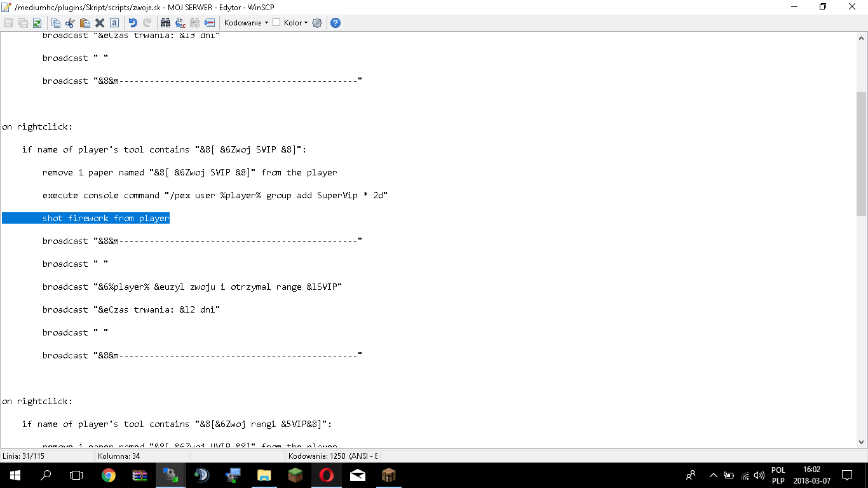Copy selected text with the Copy icon

pyautogui.click(x=56, y=23)
